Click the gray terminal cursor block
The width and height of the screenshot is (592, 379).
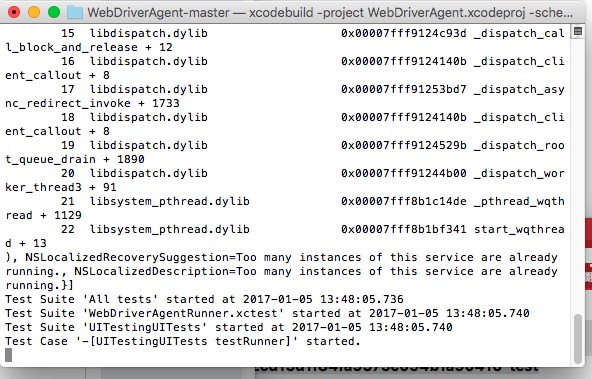click(8, 355)
